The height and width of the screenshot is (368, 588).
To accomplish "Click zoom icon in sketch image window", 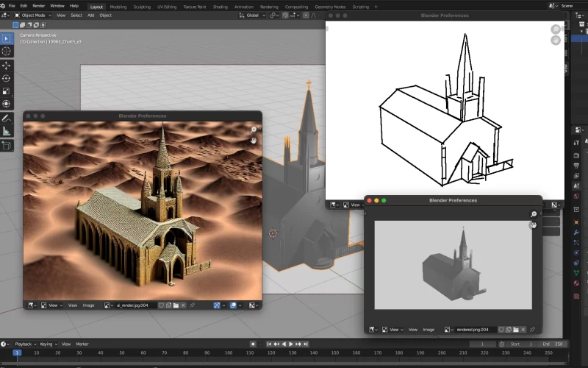I will tap(556, 29).
